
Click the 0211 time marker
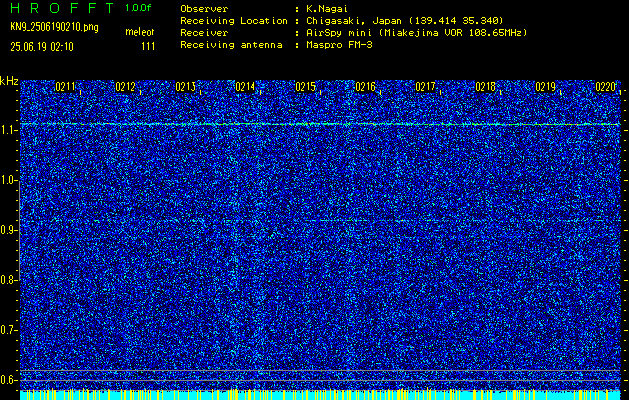pyautogui.click(x=65, y=87)
